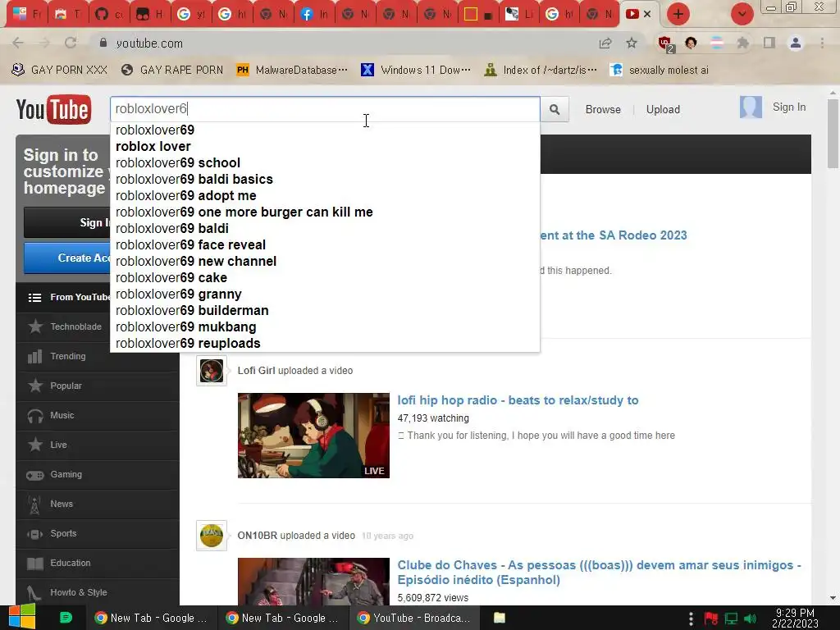Select suggestion 'robloxlover69 granny'
Screen dimensions: 840x630
coord(325,294)
